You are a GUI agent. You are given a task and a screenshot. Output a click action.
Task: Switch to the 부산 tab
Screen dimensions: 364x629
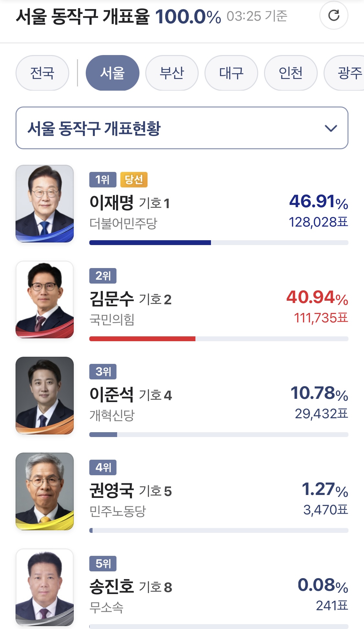tap(172, 73)
